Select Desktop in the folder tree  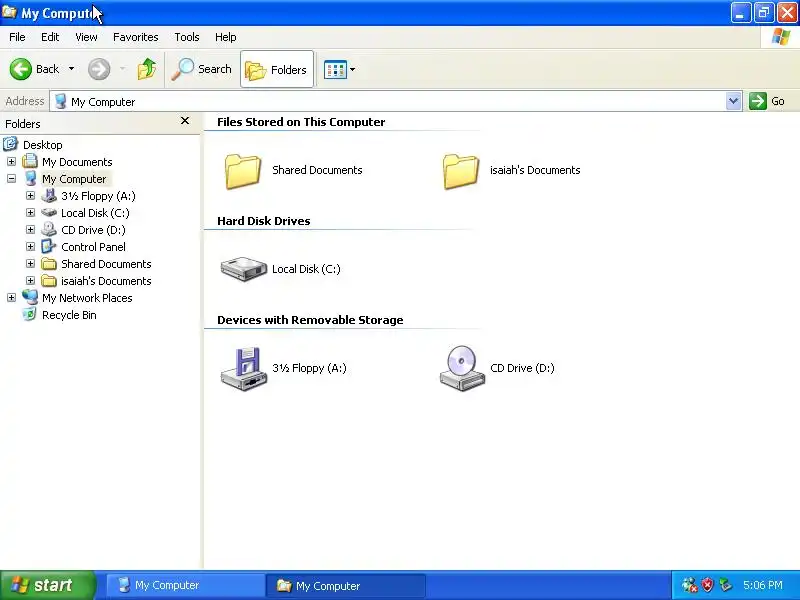click(42, 145)
